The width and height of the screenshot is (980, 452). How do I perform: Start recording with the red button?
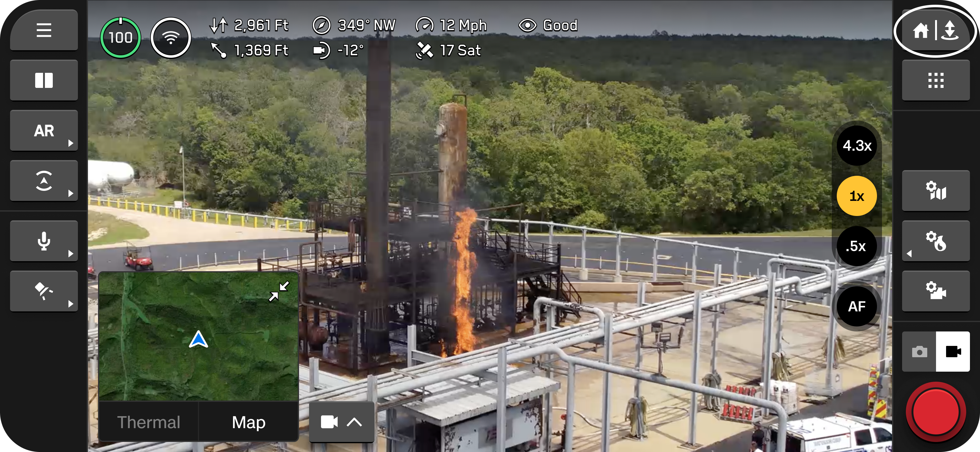[x=935, y=412]
